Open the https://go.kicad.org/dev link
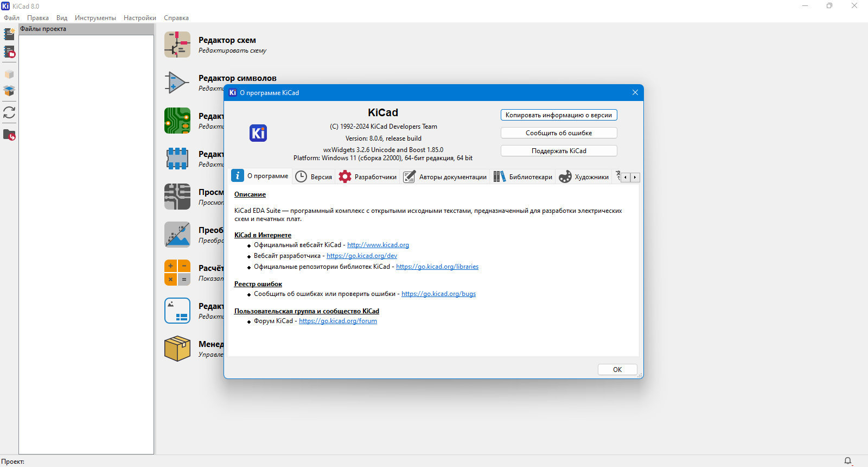Image resolution: width=868 pixels, height=467 pixels. 362,256
